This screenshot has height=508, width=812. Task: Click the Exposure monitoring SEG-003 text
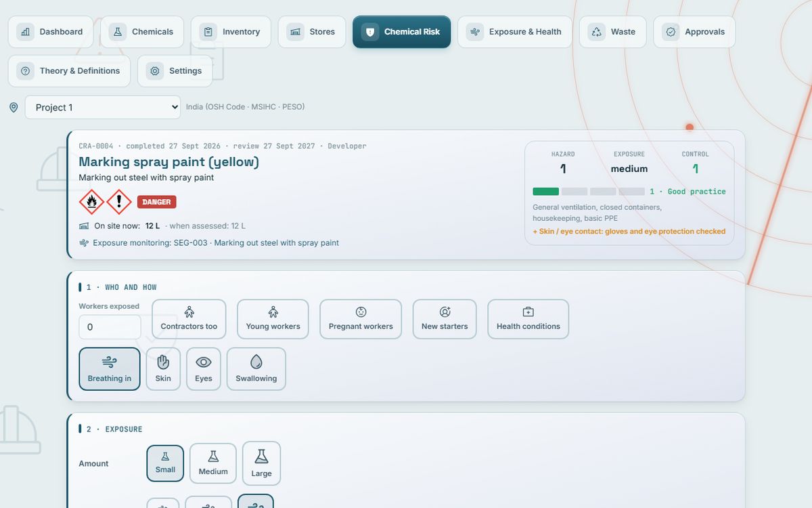(216, 243)
